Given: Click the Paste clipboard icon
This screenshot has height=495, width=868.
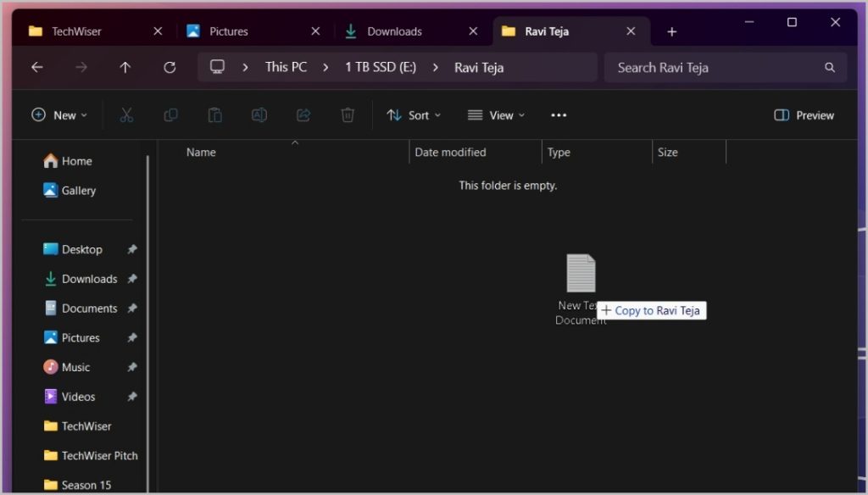Looking at the screenshot, I should pyautogui.click(x=214, y=115).
